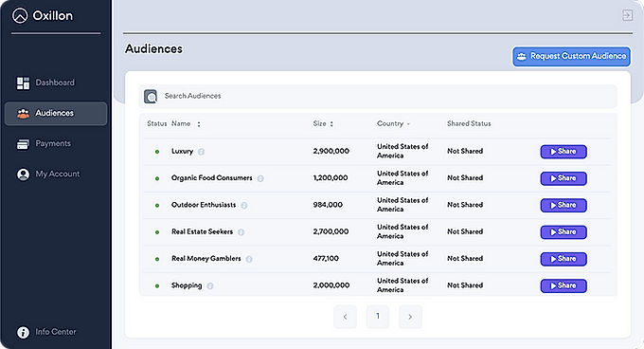Show info for Real Estate Seekers
The height and width of the screenshot is (349, 644).
click(x=241, y=232)
